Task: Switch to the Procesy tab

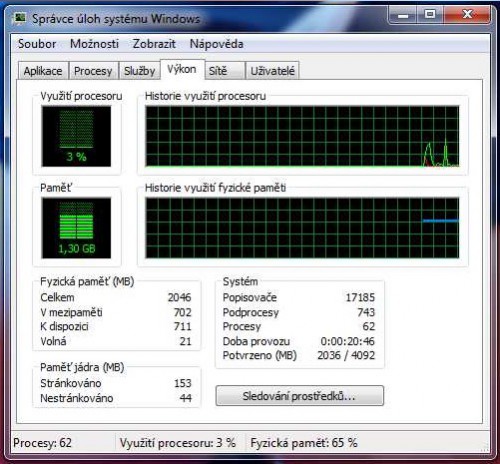Action: point(93,71)
